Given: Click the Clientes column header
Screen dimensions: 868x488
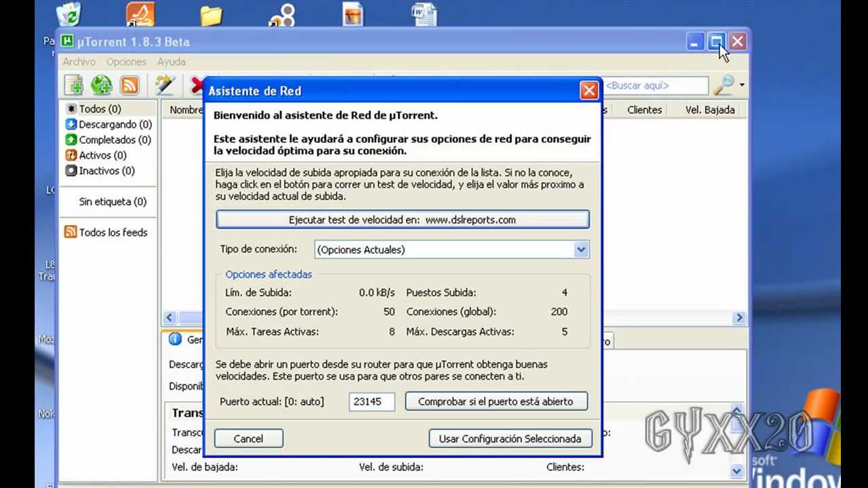Looking at the screenshot, I should [x=644, y=110].
